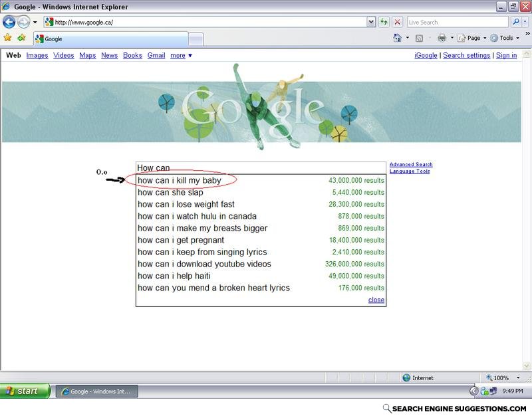Click the page scrollbar up arrow
This screenshot has height=416, width=532.
pyautogui.click(x=527, y=54)
